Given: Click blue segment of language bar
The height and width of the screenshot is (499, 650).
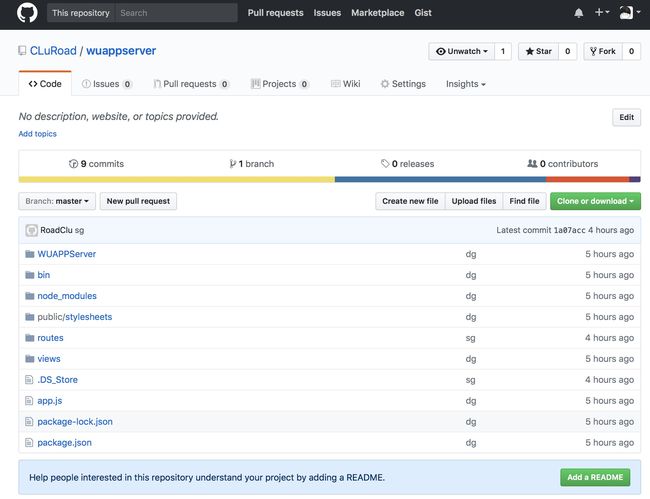Looking at the screenshot, I should click(x=440, y=179).
